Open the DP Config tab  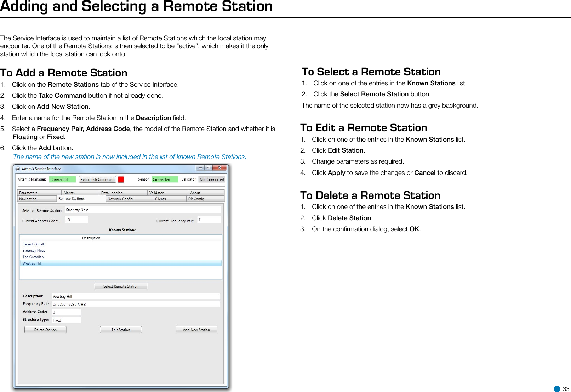(205, 199)
